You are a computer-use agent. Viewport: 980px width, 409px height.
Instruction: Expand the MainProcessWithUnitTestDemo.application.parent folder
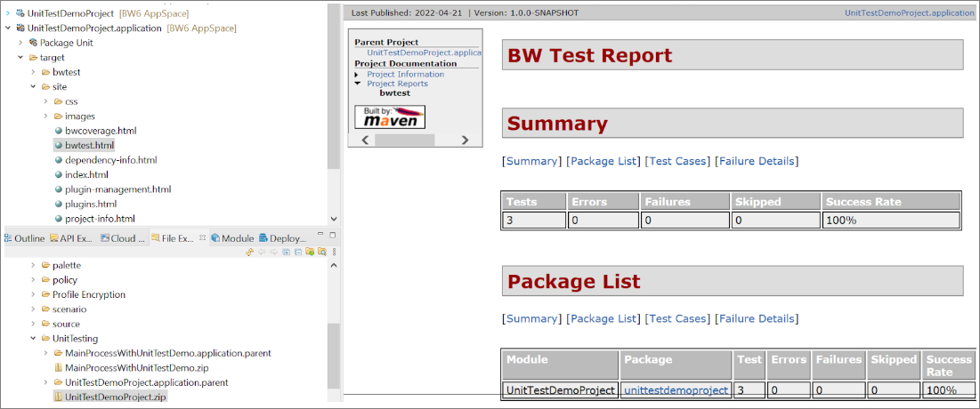[45, 353]
